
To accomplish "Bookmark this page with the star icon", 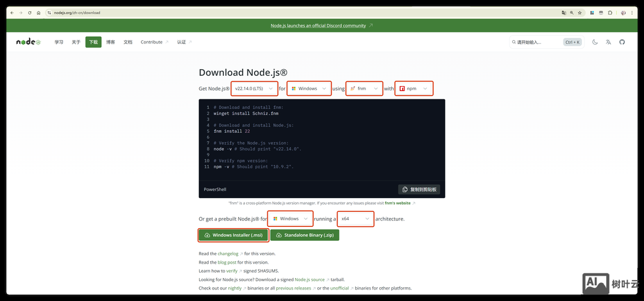I will pyautogui.click(x=580, y=13).
